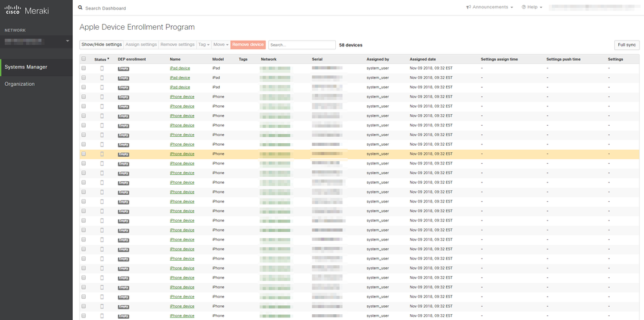Focus the Search Dashboard field
The height and width of the screenshot is (320, 644).
click(x=106, y=8)
